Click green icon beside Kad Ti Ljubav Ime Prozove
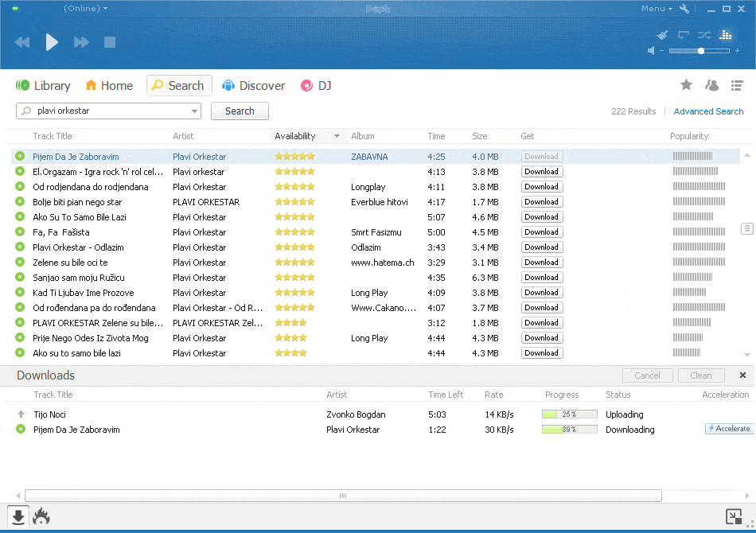The height and width of the screenshot is (533, 756). [x=20, y=292]
